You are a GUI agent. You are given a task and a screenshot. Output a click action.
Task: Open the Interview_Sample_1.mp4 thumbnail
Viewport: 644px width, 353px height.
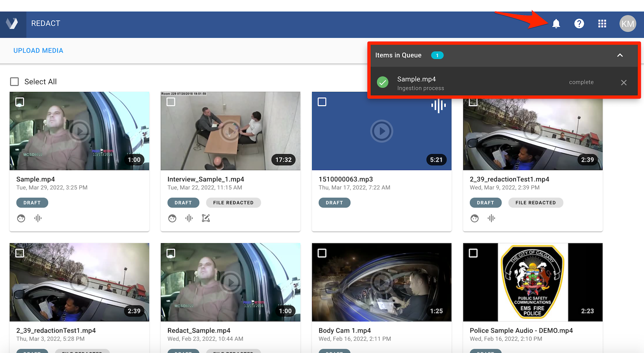click(230, 131)
